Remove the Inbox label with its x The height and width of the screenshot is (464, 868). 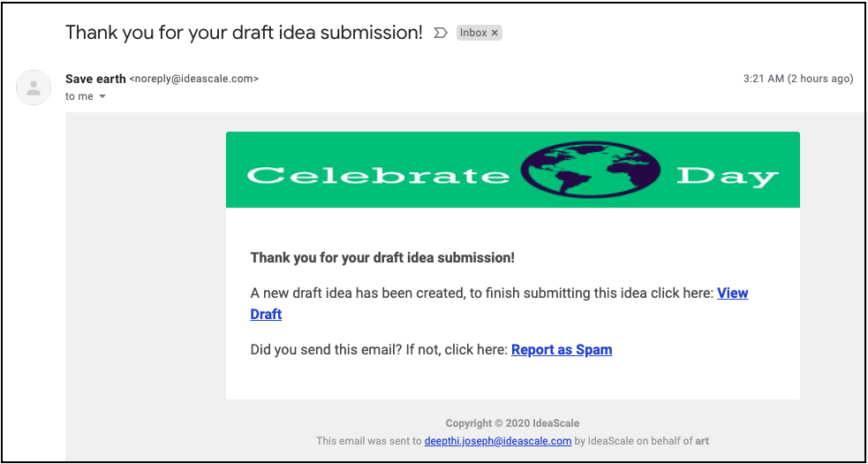494,34
